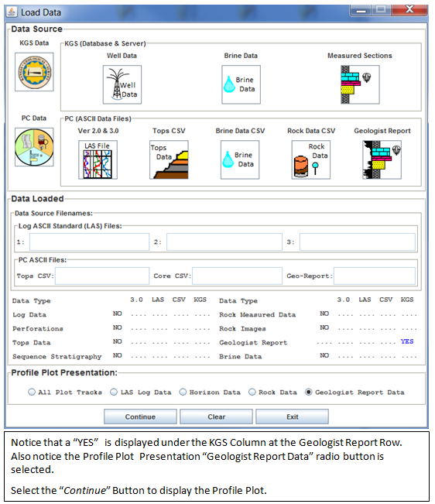The height and width of the screenshot is (504, 435).
Task: Open Tops CSV data icon
Action: pyautogui.click(x=169, y=159)
